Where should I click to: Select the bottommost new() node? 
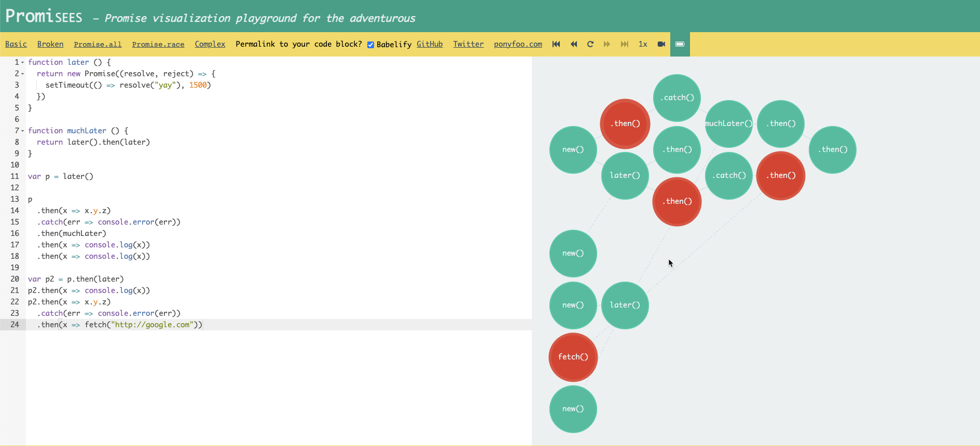[x=573, y=409]
